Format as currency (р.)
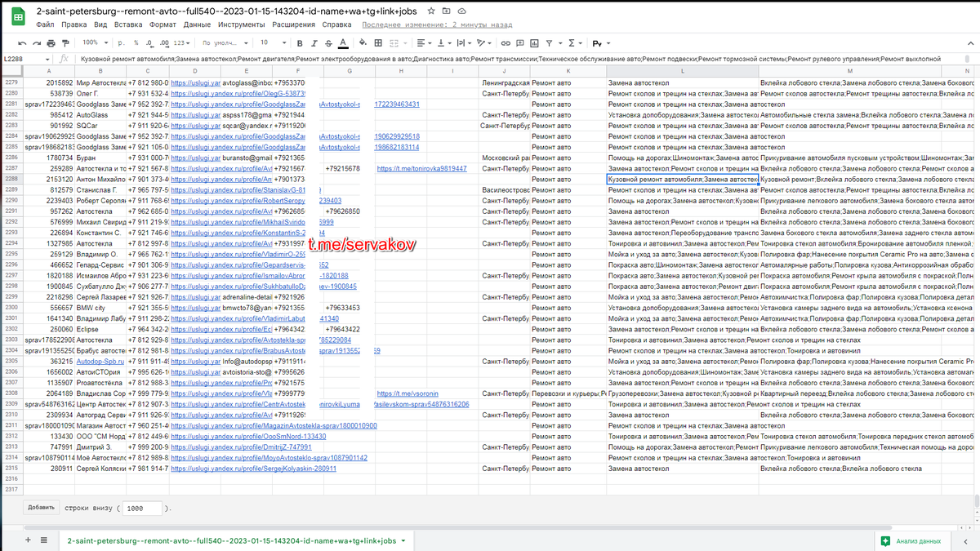The width and height of the screenshot is (980, 551). pos(122,42)
